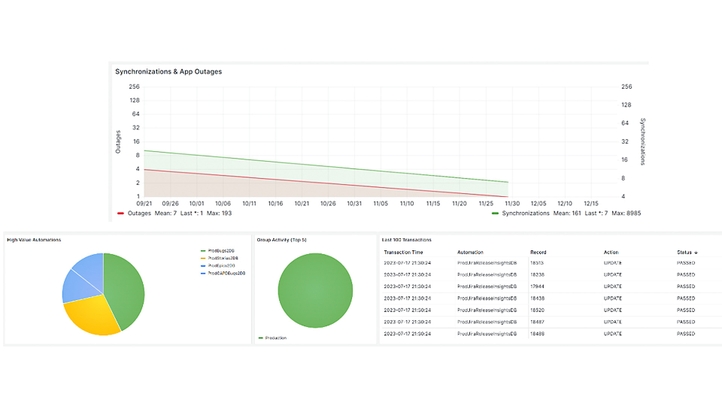Sort table by Automation column header
The width and height of the screenshot is (722, 406).
click(x=470, y=253)
